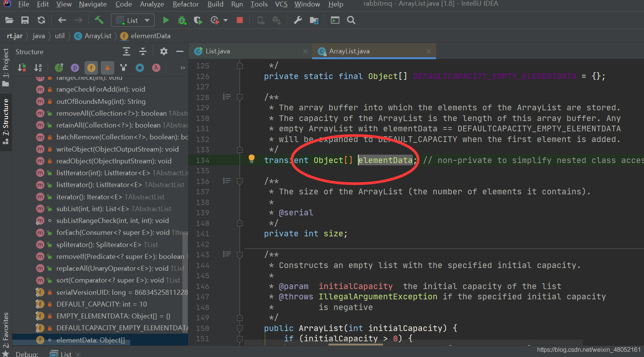The width and height of the screenshot is (644, 357).
Task: Toggle Show Properties filter
Action: pyautogui.click(x=75, y=68)
